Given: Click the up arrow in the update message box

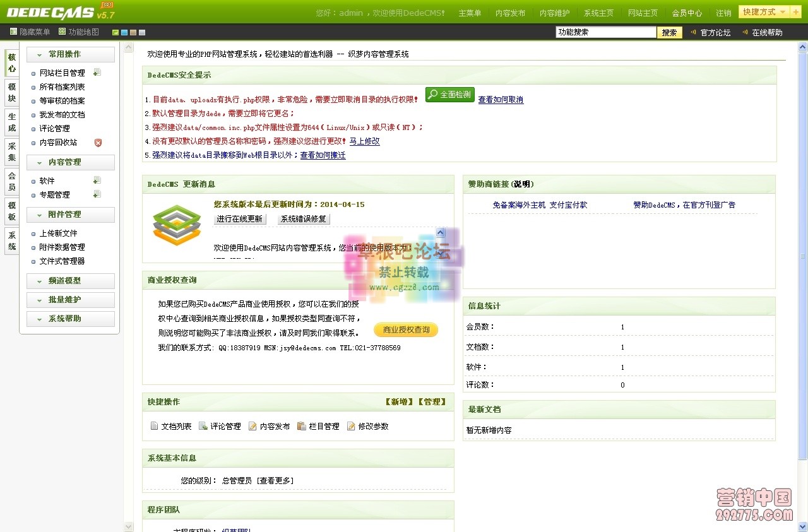Looking at the screenshot, I should click(x=440, y=232).
